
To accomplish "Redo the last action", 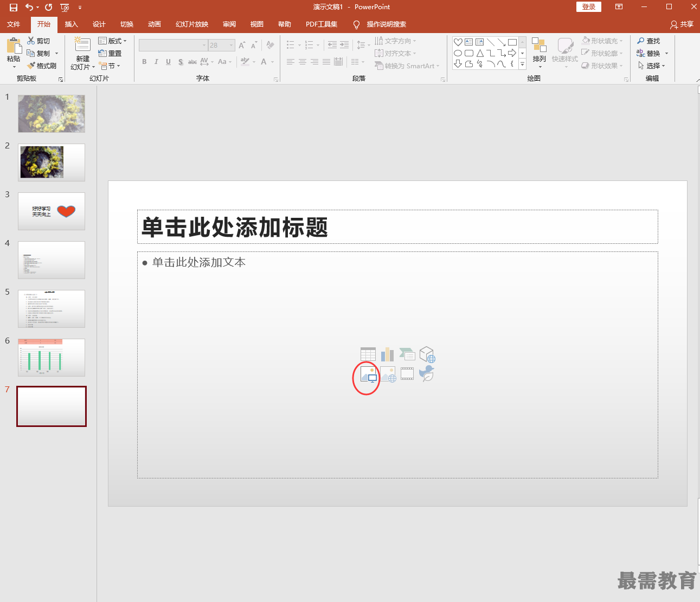I will click(49, 7).
